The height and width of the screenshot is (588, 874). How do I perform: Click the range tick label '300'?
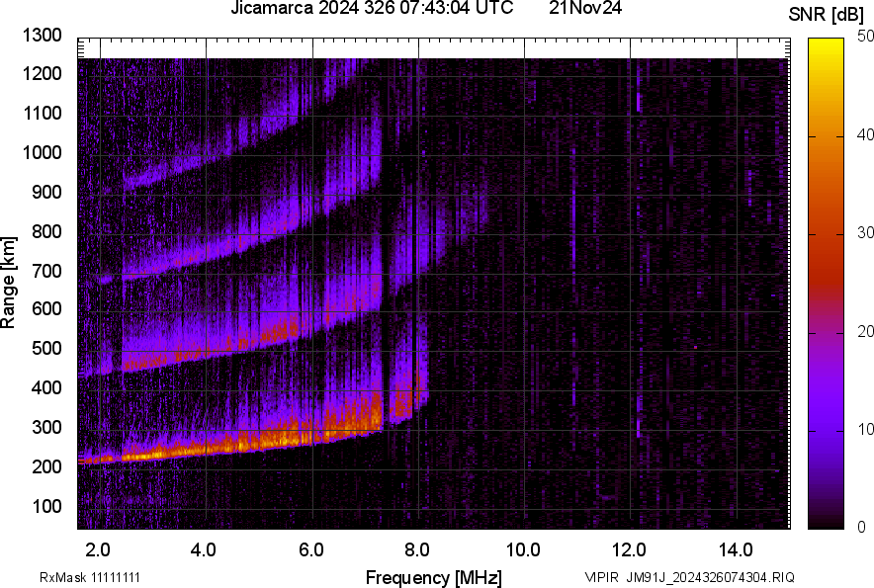(46, 428)
